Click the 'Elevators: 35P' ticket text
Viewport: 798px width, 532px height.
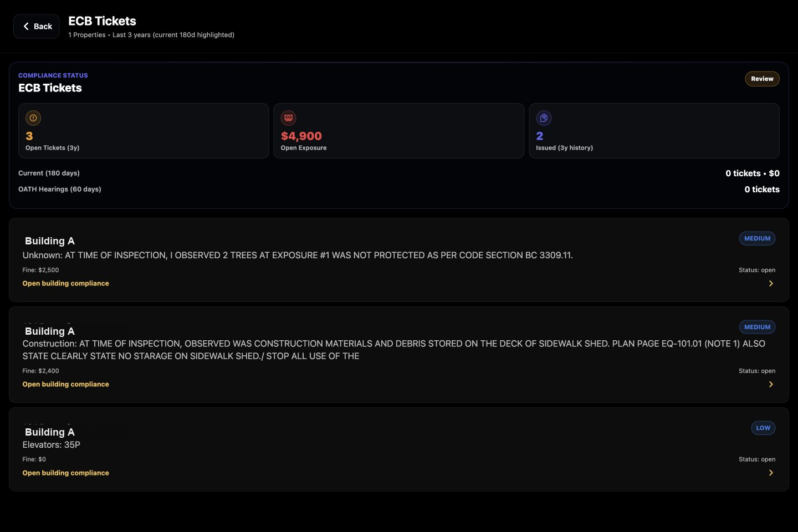coord(51,444)
